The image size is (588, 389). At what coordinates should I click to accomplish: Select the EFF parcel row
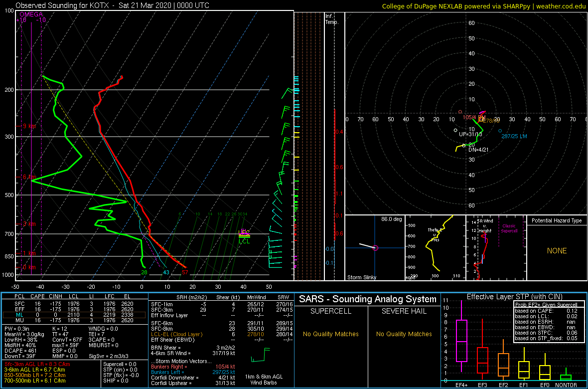click(74, 309)
